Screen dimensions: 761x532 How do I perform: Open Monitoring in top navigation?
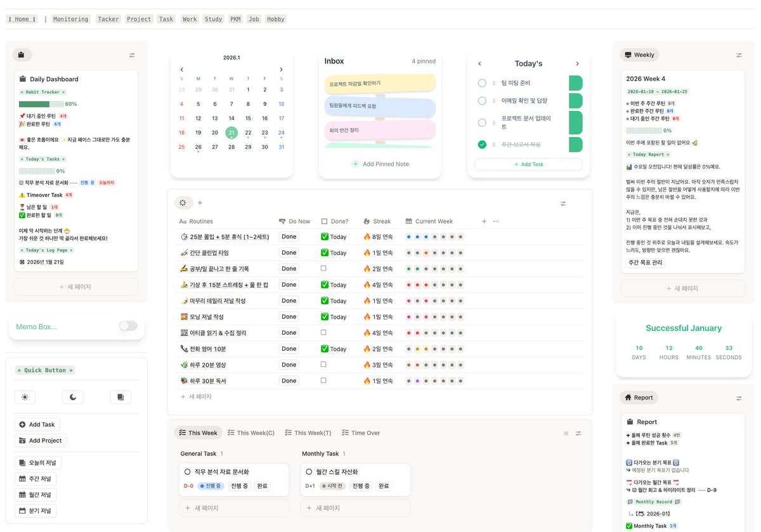[x=70, y=19]
